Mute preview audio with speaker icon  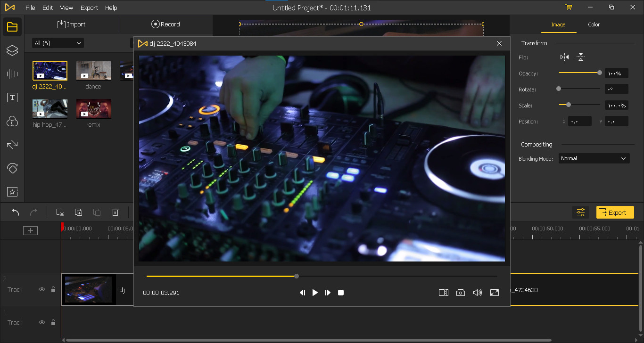point(477,293)
